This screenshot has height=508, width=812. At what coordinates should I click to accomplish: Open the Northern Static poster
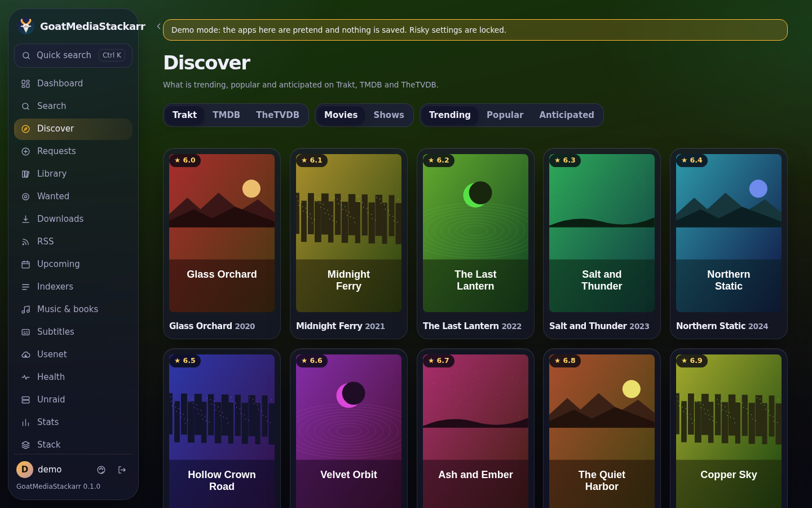pos(729,233)
